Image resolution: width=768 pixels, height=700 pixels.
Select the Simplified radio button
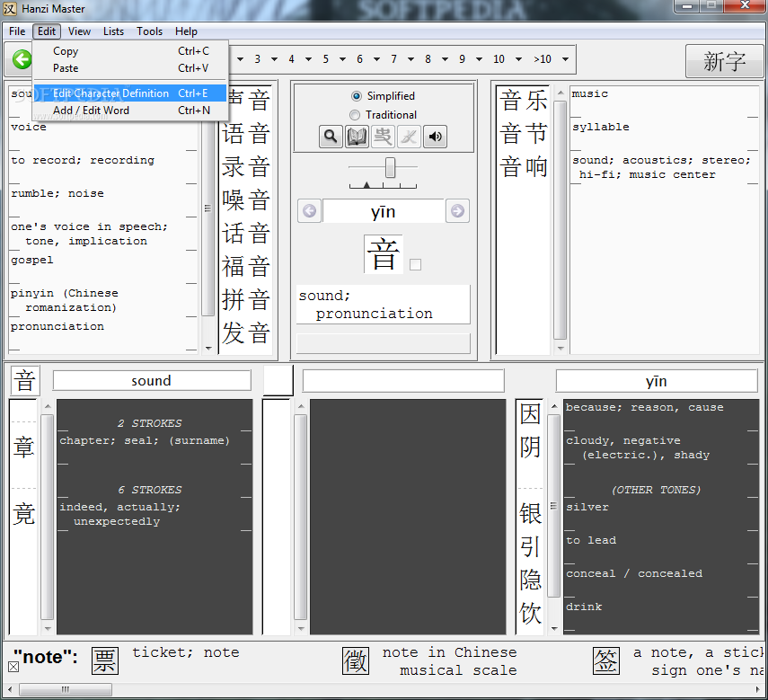pos(356,96)
